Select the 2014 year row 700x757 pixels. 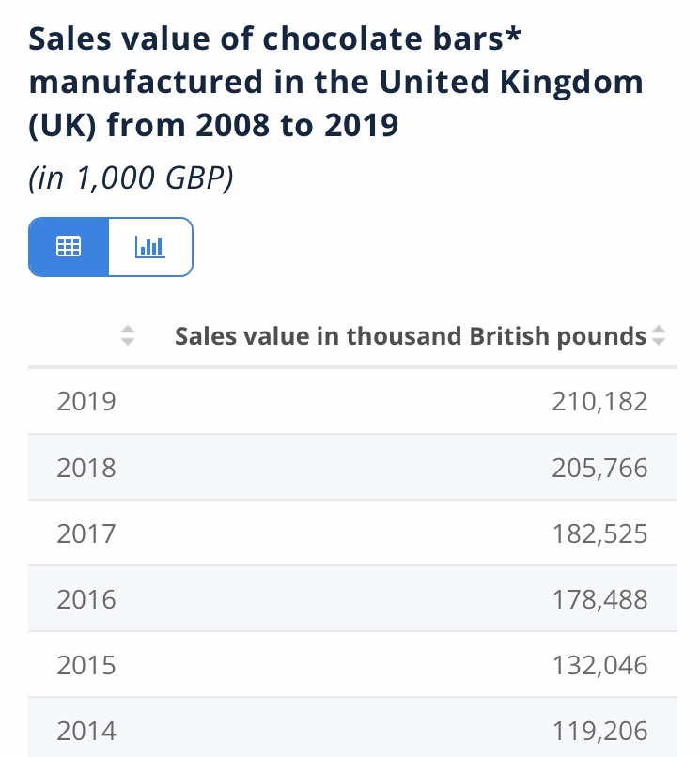point(351,731)
